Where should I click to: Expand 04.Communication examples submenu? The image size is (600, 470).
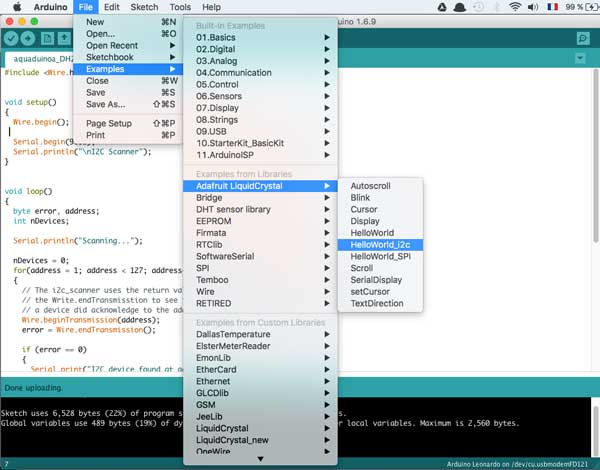click(260, 73)
